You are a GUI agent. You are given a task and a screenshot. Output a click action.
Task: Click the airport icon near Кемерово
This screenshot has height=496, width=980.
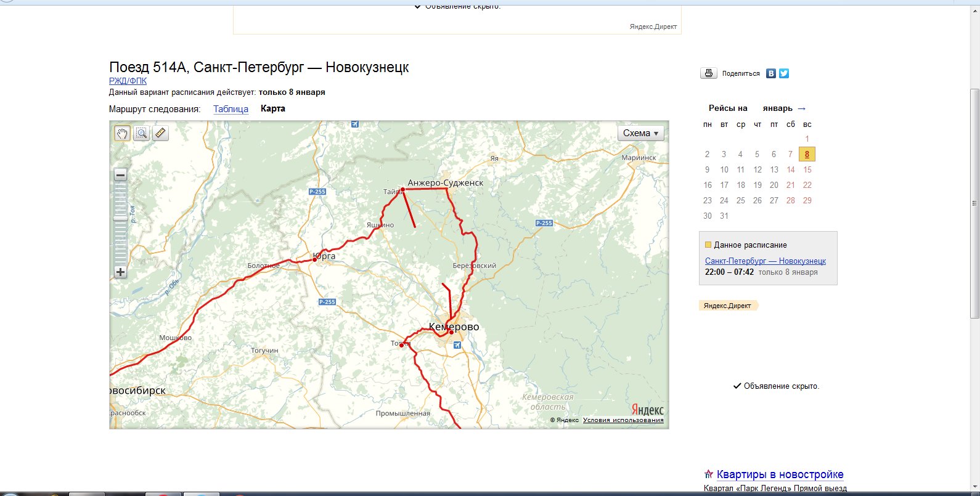coord(457,346)
